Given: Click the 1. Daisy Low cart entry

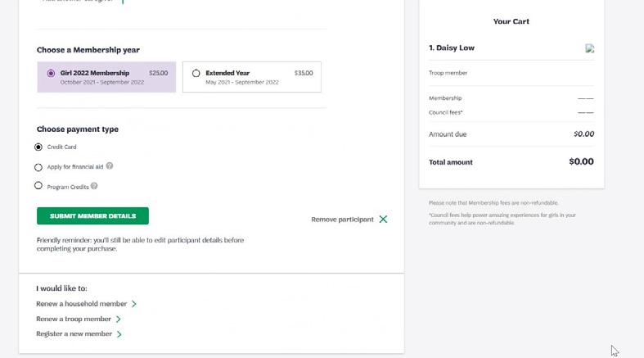Looking at the screenshot, I should [452, 48].
